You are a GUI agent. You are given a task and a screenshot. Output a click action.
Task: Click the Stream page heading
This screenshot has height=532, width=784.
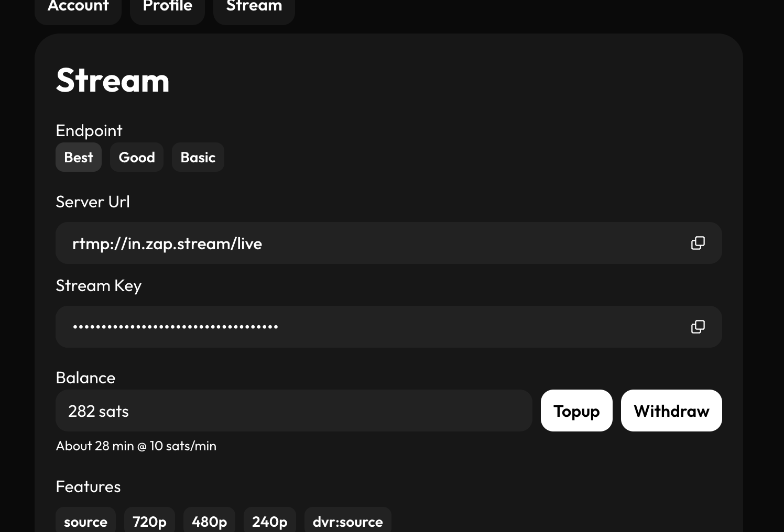pos(113,81)
